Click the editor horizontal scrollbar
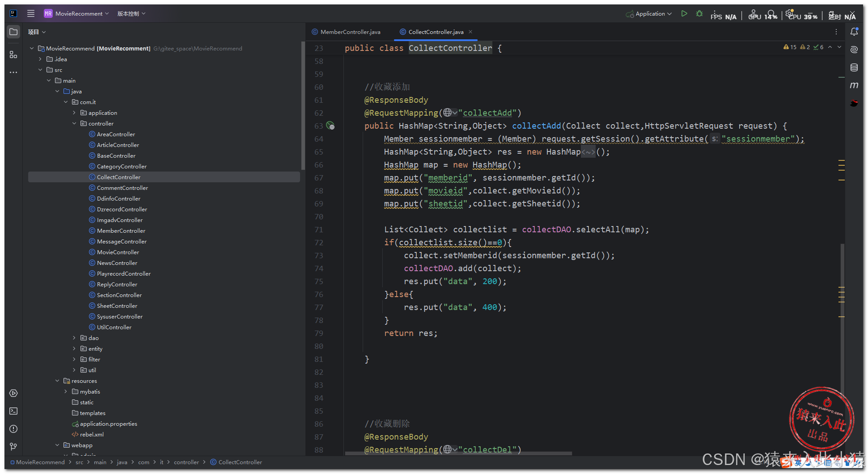The image size is (868, 474). click(x=458, y=453)
